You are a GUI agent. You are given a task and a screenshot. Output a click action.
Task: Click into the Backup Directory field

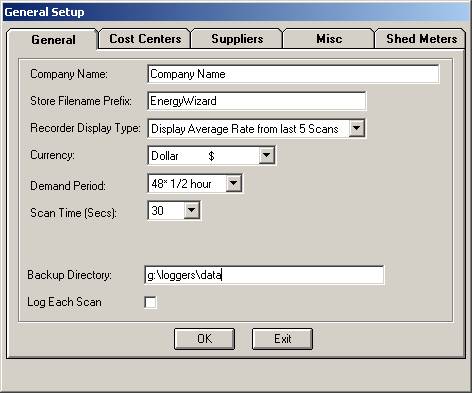click(x=264, y=275)
